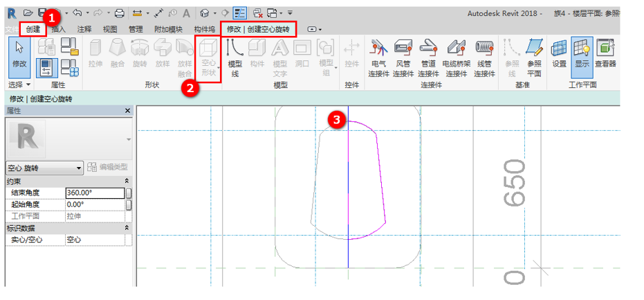Select the 构件 component tool
Viewport: 644px width, 300px height.
(x=257, y=53)
